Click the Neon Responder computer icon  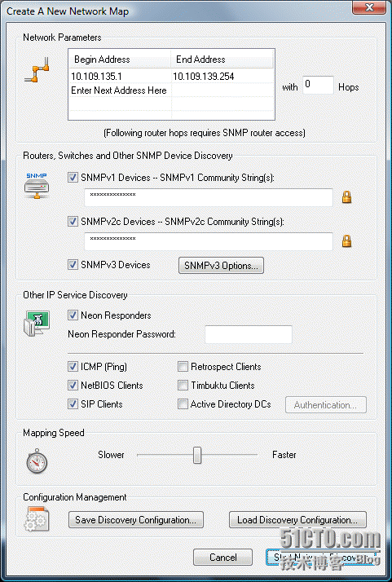(x=37, y=324)
